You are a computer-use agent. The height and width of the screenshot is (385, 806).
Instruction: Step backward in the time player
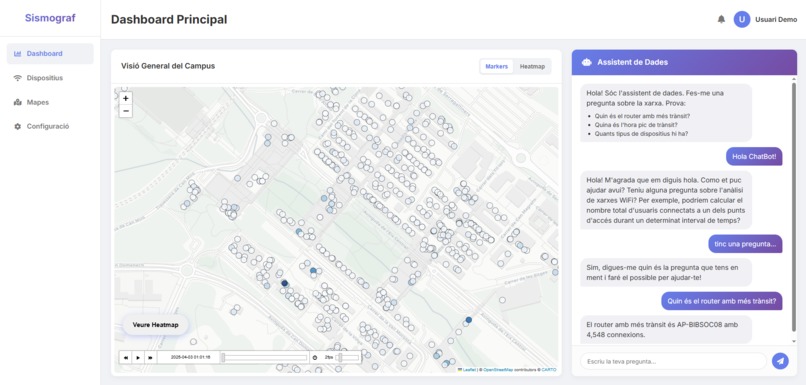click(126, 357)
